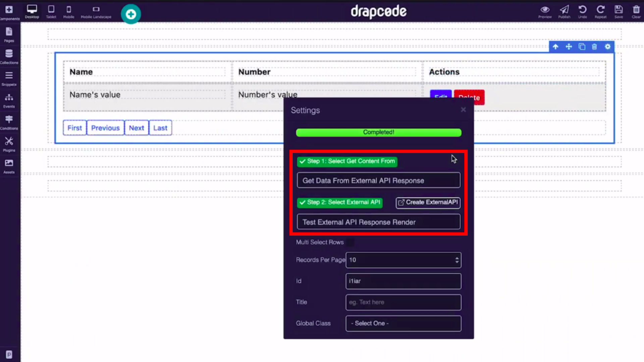This screenshot has width=644, height=362.
Task: Undo the last change
Action: (x=582, y=11)
